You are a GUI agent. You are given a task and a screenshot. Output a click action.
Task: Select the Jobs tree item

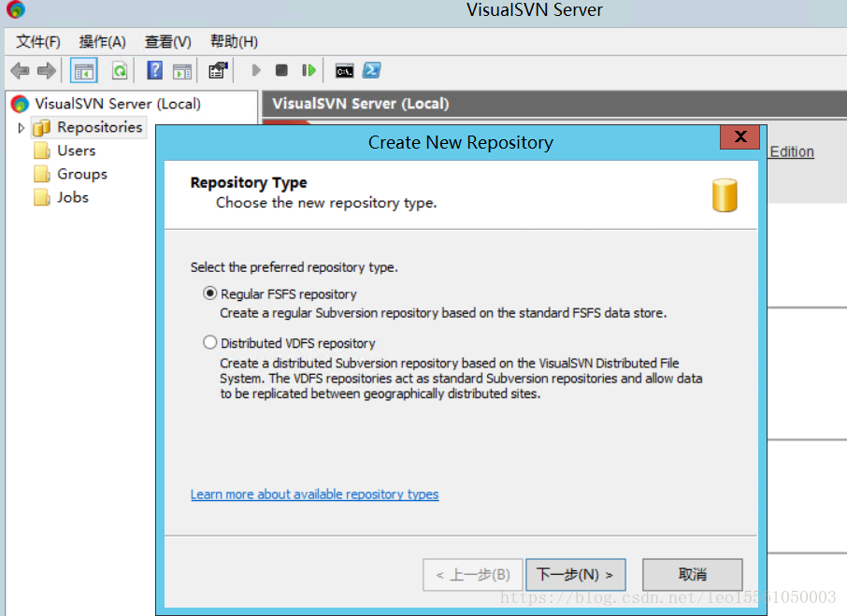(73, 197)
